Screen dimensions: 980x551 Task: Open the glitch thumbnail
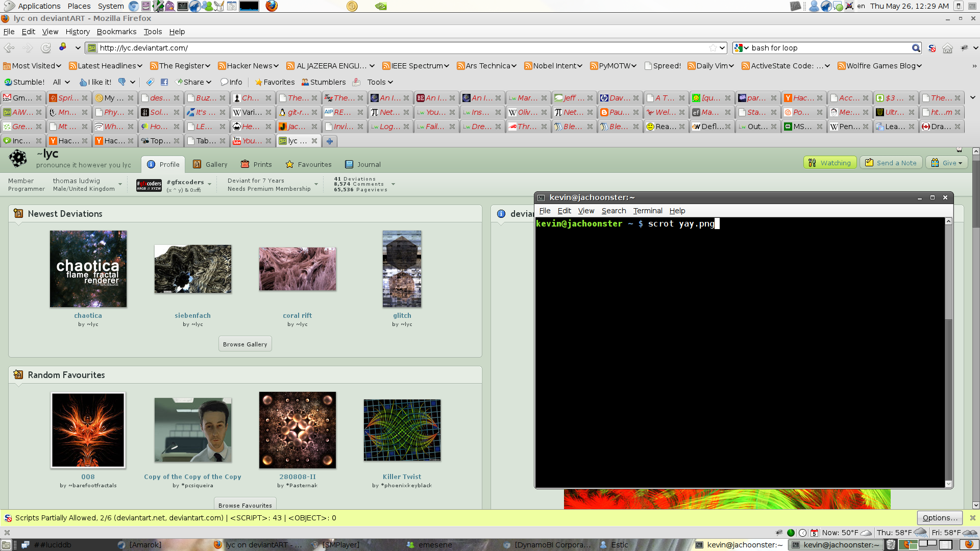(402, 269)
